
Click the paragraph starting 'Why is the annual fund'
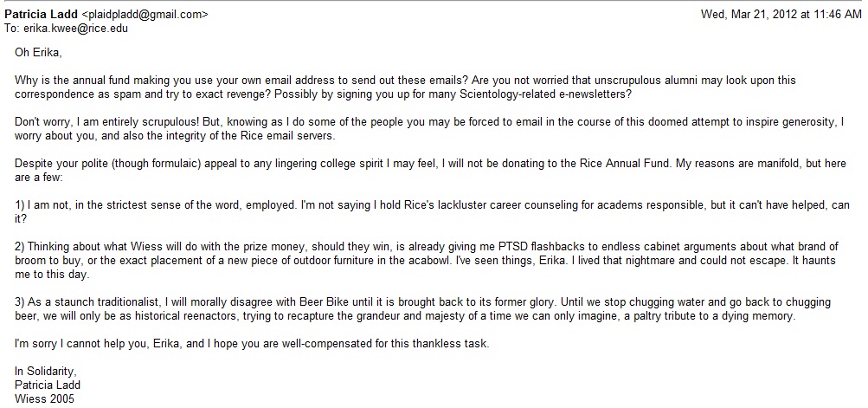click(x=405, y=87)
